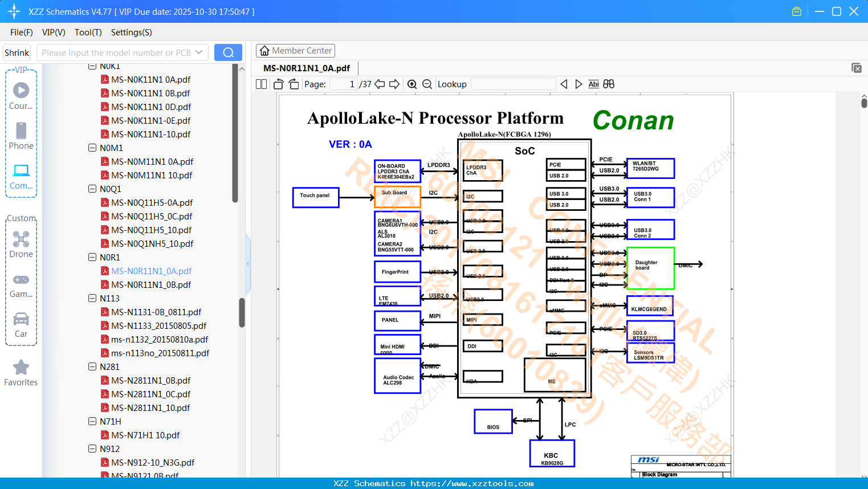Collapse the N0R1 folder
Image resolution: width=868 pixels, height=489 pixels.
(92, 257)
